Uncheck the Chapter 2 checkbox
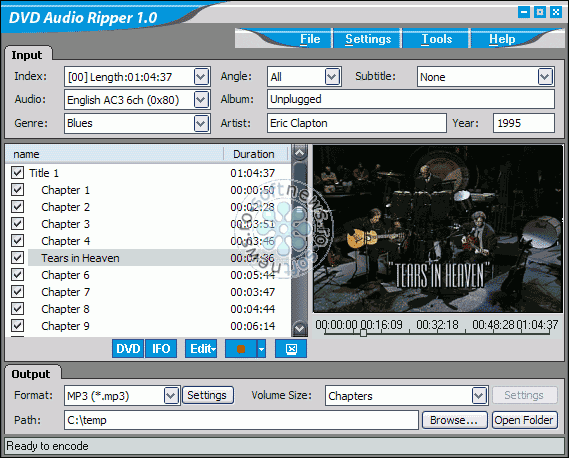 [17, 206]
